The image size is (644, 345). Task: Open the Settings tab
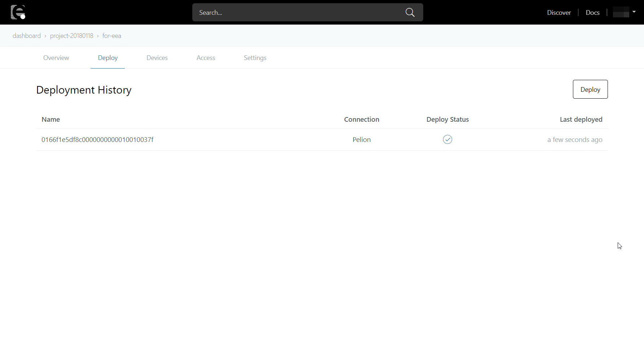(x=255, y=57)
